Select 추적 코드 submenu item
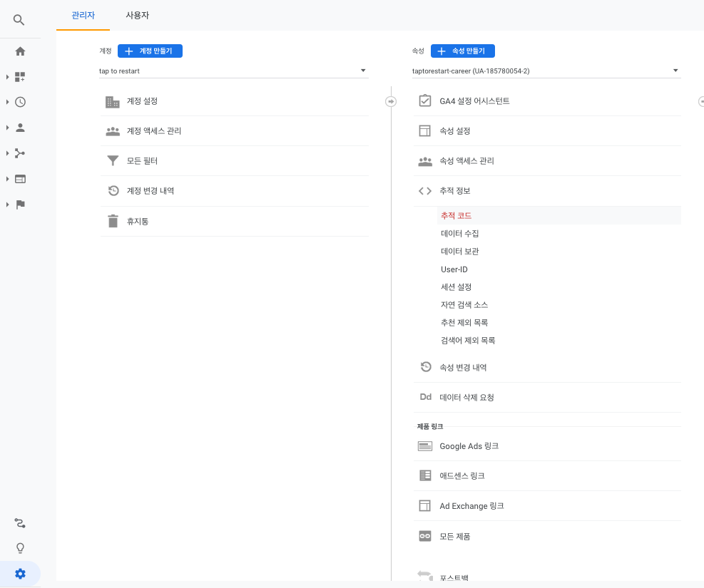Image resolution: width=704 pixels, height=588 pixels. 559,216
